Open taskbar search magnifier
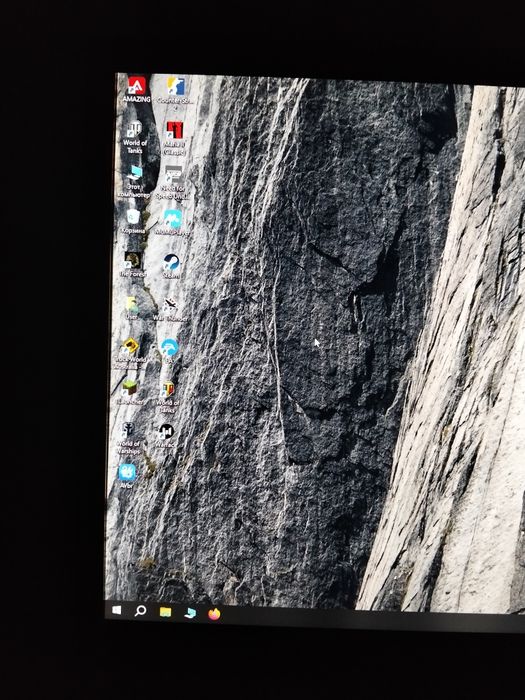The width and height of the screenshot is (525, 700). (x=140, y=611)
